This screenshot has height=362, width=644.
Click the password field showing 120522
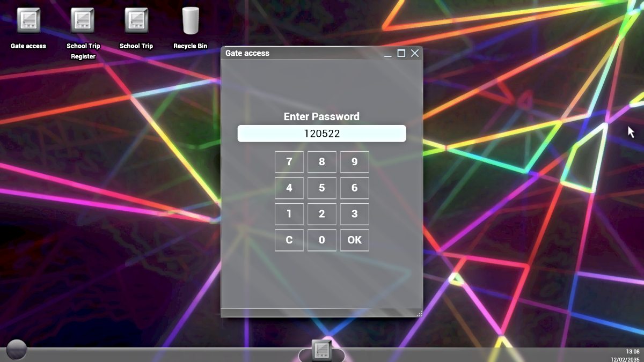pos(321,134)
